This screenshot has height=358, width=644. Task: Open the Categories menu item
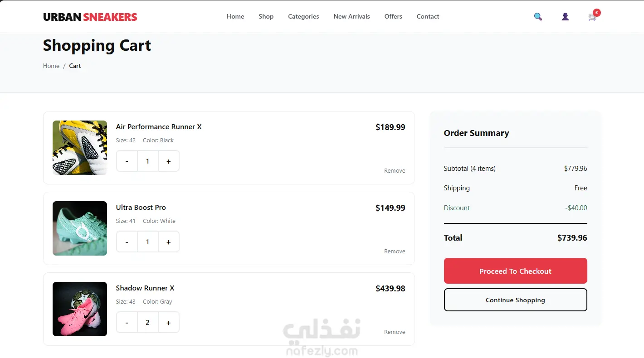[303, 16]
